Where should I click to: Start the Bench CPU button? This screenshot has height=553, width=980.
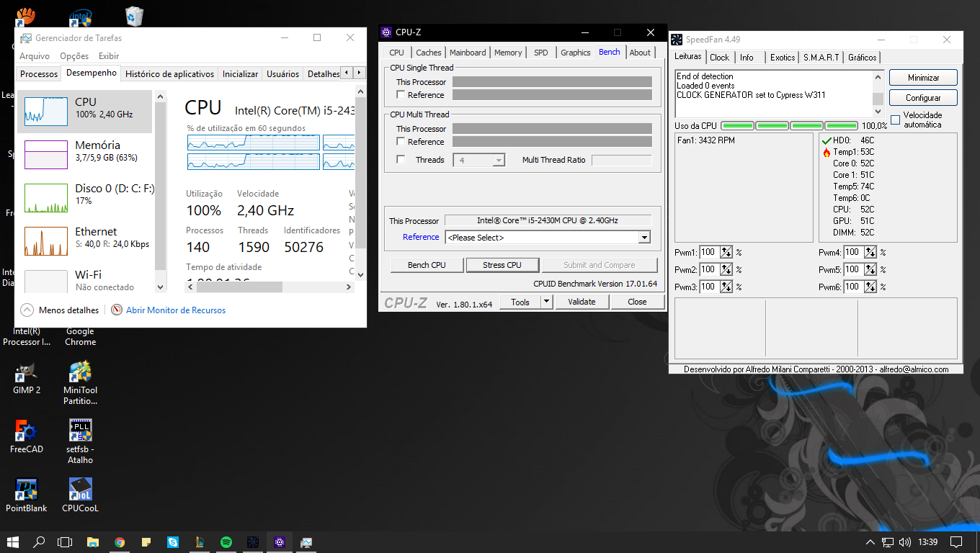click(x=427, y=265)
